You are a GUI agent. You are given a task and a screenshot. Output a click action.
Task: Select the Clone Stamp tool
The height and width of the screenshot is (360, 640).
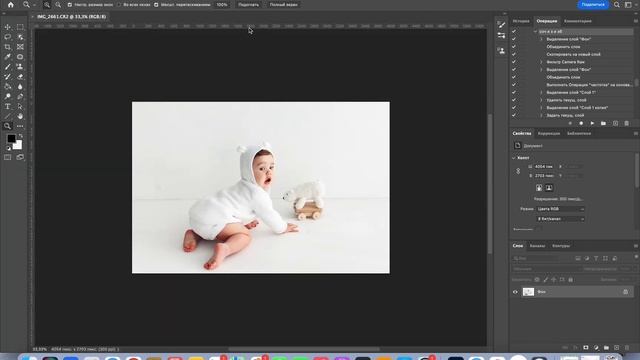20,67
